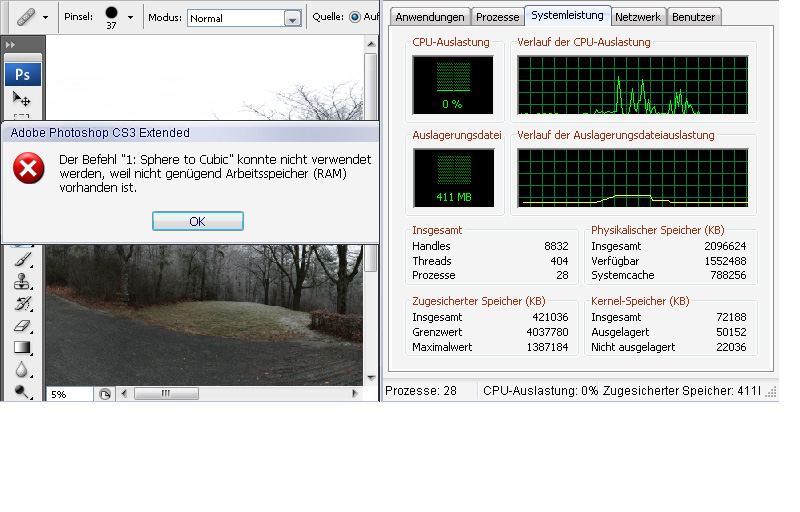
Task: Pick the Clone Stamp tool
Action: pyautogui.click(x=22, y=281)
